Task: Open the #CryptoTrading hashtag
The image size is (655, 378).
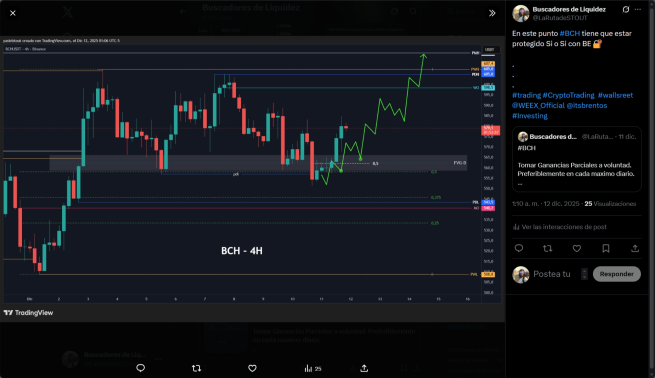Action: point(569,95)
